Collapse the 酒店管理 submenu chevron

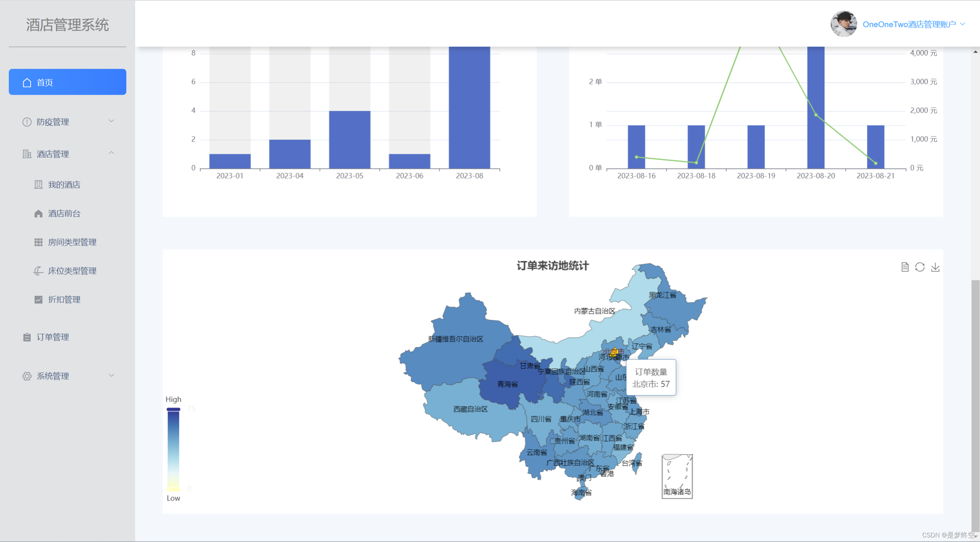(x=111, y=153)
